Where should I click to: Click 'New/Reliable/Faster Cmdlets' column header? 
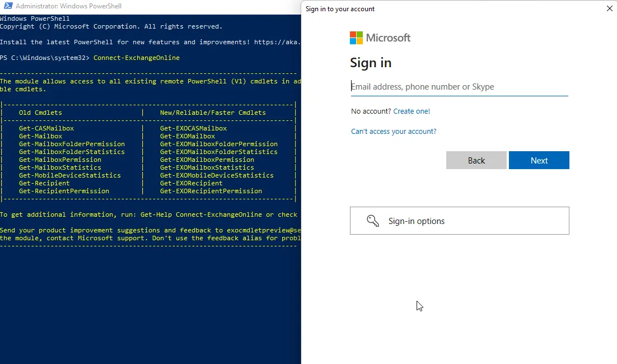tap(213, 113)
